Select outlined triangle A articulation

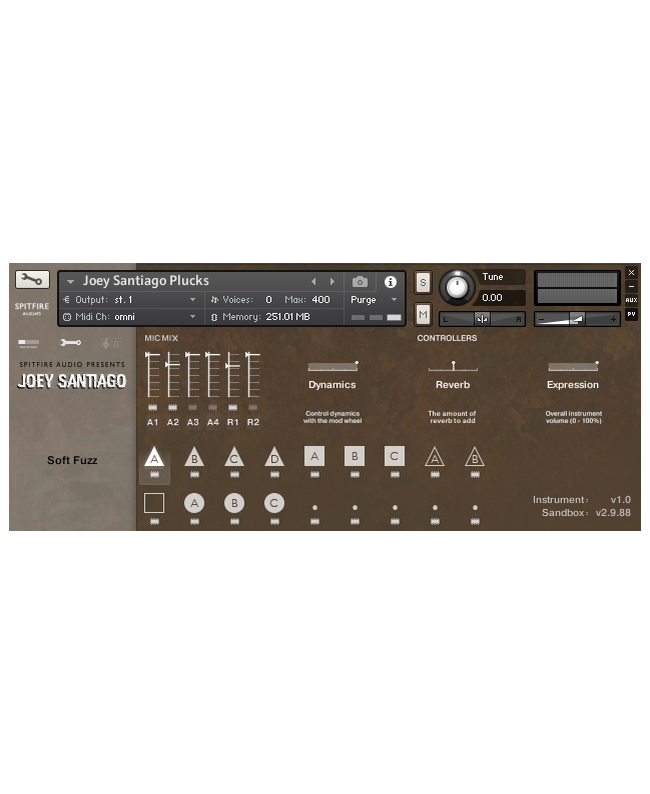point(435,457)
